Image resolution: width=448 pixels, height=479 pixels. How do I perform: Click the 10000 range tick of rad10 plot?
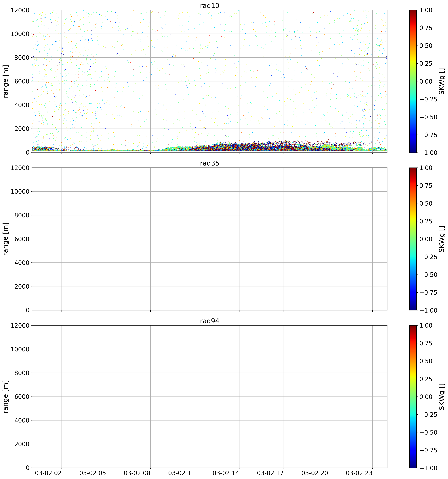point(20,34)
